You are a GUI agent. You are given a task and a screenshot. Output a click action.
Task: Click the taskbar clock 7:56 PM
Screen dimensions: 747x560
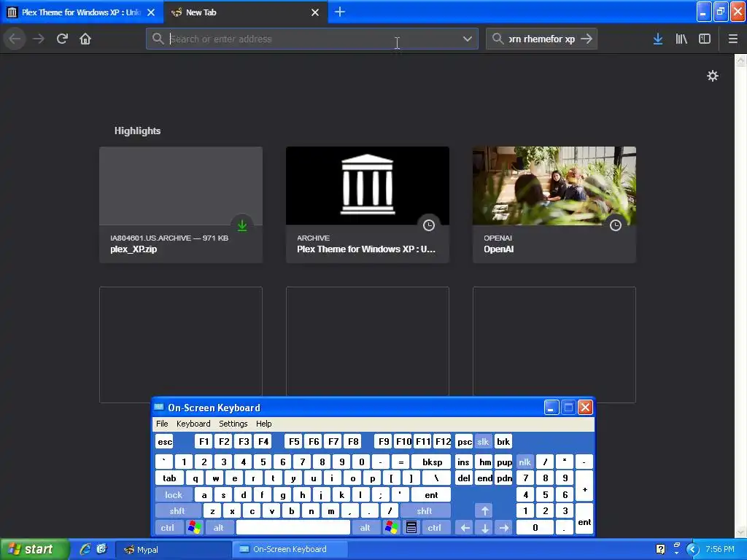coord(720,549)
